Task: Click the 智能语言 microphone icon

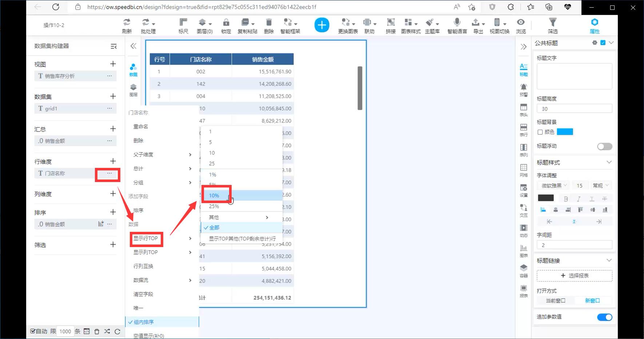Action: point(457,23)
